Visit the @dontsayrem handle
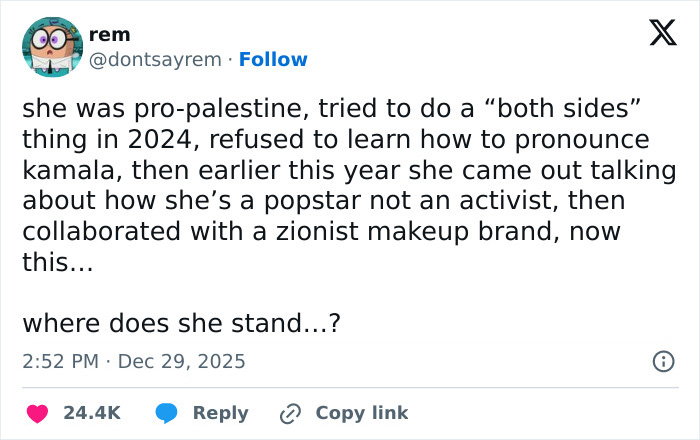700x440 pixels. click(155, 60)
